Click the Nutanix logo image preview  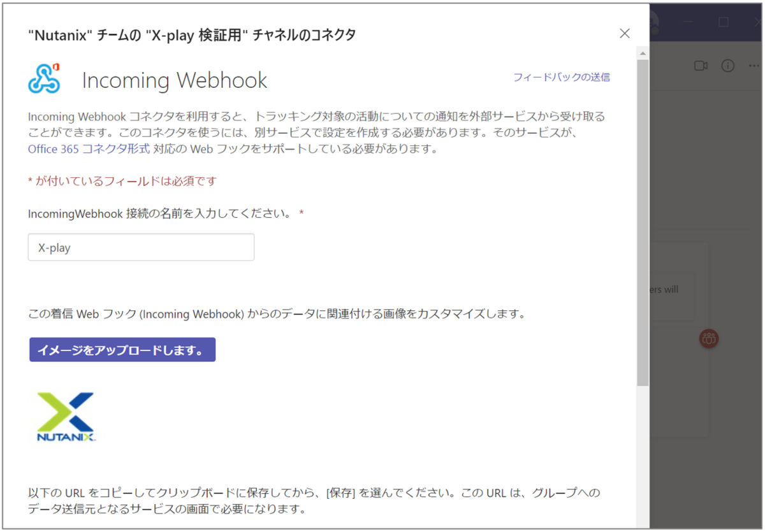click(x=66, y=417)
